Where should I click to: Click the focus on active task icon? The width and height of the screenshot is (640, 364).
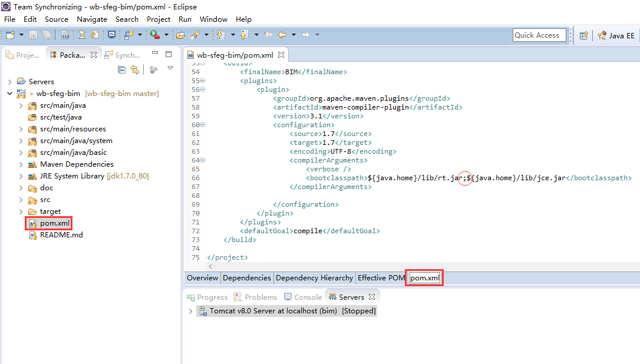pos(153,70)
